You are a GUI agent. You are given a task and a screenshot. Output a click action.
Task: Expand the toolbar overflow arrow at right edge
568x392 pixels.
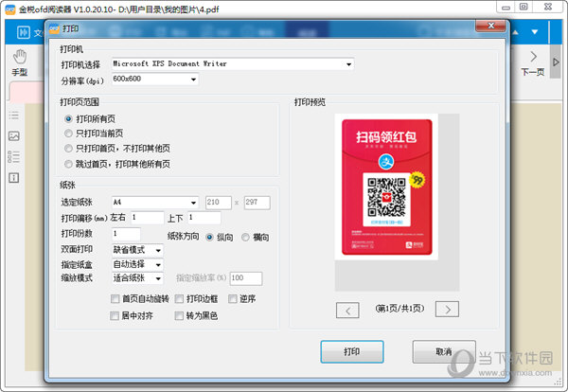[556, 62]
